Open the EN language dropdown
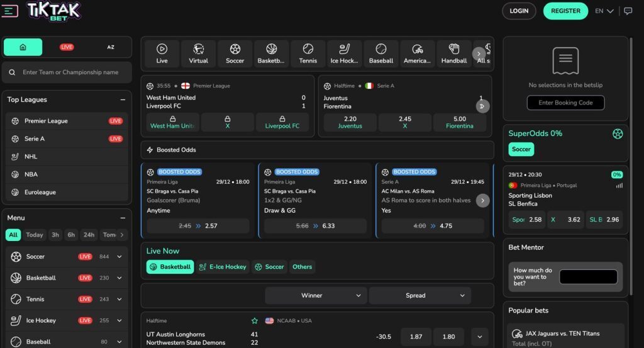Screen dimensions: 644x348 (x=604, y=11)
